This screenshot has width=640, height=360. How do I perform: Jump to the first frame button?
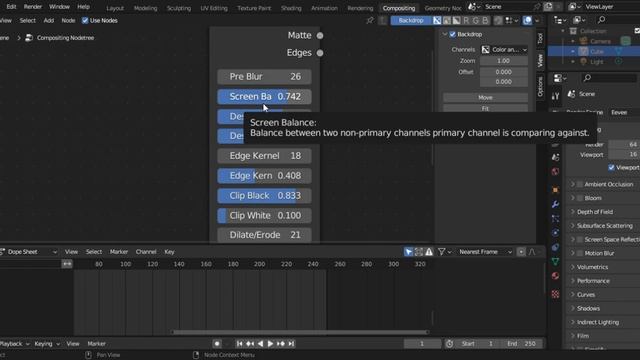(x=240, y=344)
